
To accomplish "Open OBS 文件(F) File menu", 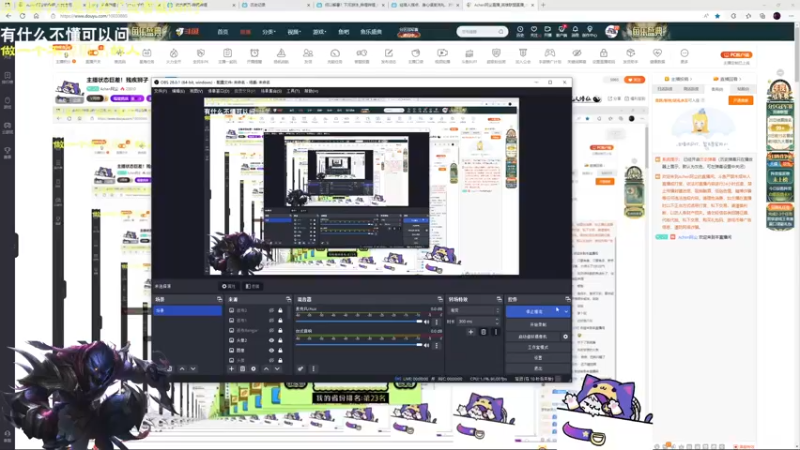I will click(x=161, y=91).
